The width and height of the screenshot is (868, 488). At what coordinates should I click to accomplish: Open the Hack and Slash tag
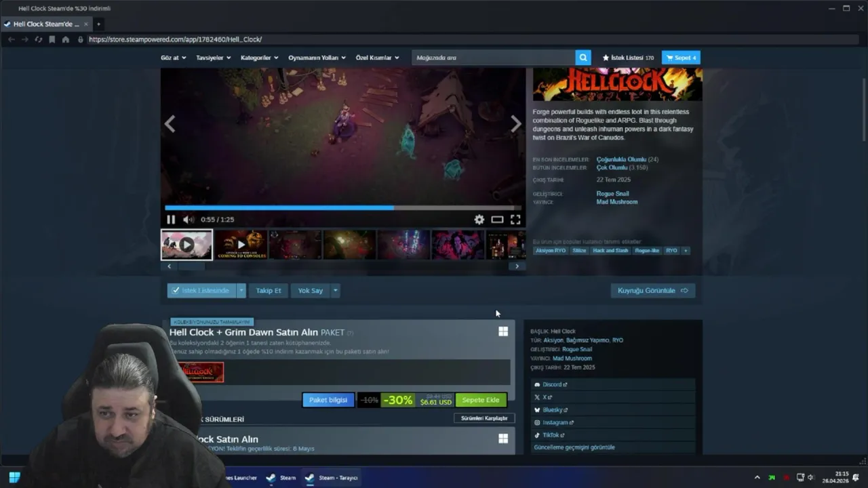click(610, 251)
